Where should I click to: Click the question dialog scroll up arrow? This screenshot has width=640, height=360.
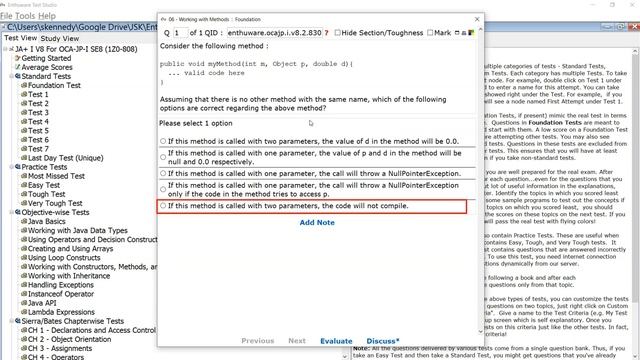click(480, 29)
